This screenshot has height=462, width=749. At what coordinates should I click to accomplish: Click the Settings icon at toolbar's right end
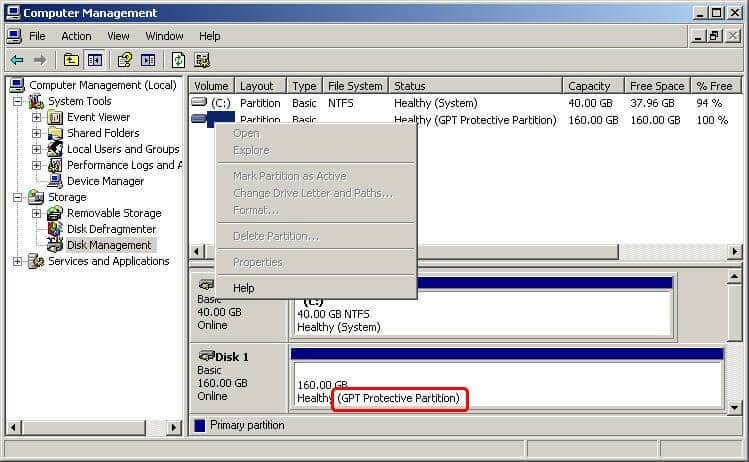point(202,60)
